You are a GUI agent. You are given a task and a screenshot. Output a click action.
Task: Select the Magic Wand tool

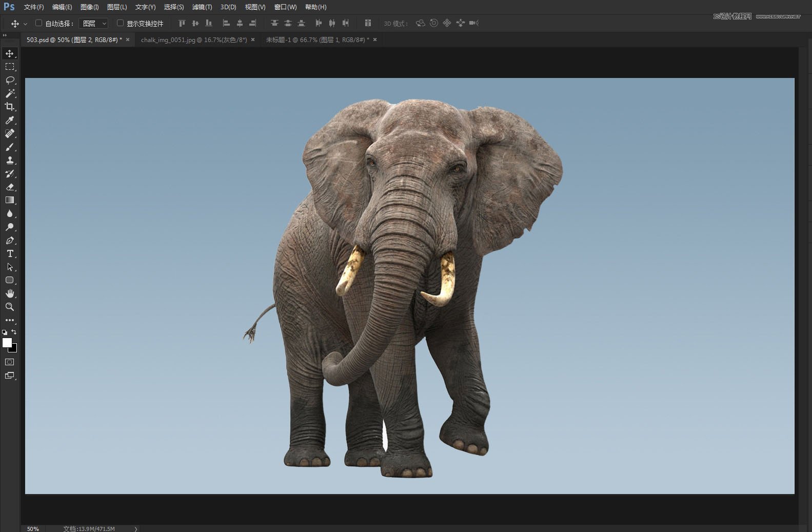(x=10, y=93)
